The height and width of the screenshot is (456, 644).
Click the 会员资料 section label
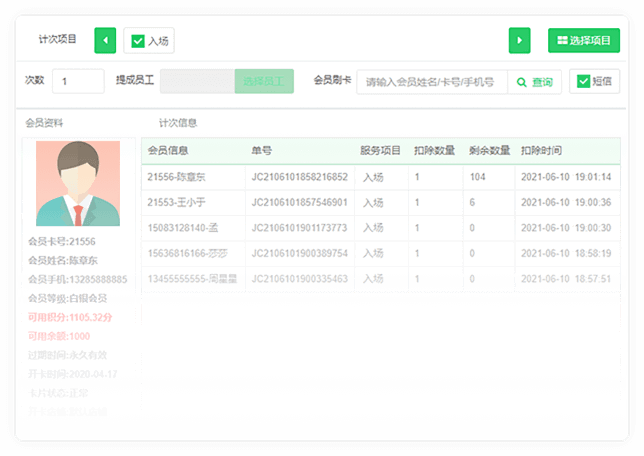(x=44, y=123)
